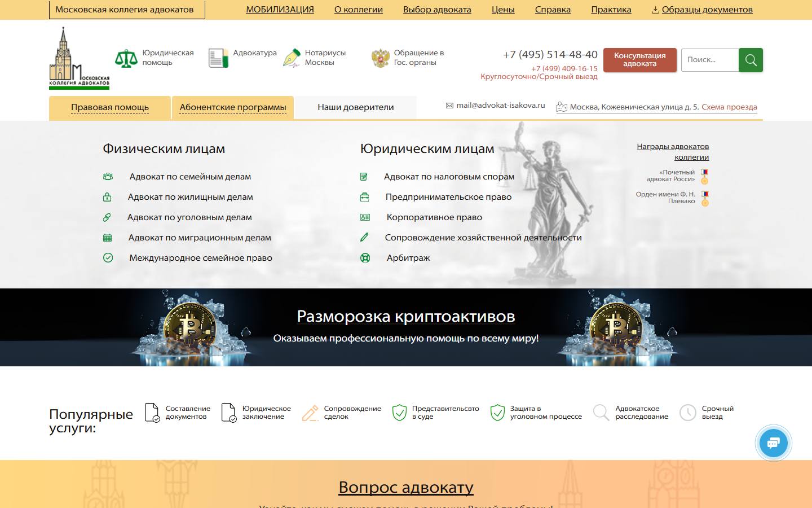Open the МОБИЛИЗАЦИЯ menu item
This screenshot has width=812, height=508.
point(280,10)
